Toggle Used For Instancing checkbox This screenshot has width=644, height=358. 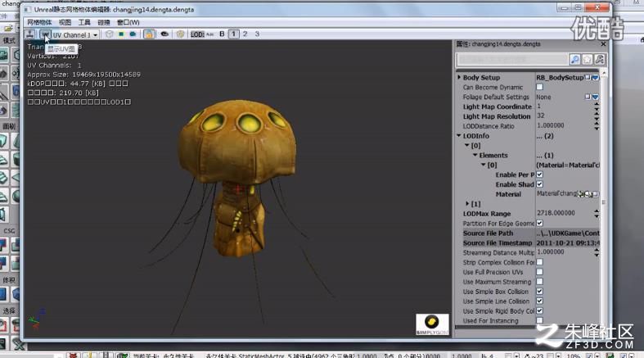[540, 320]
